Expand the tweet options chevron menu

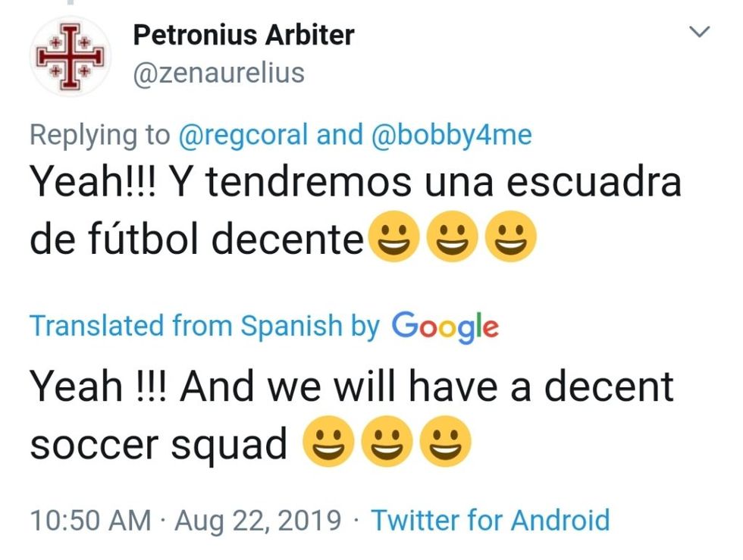point(699,32)
